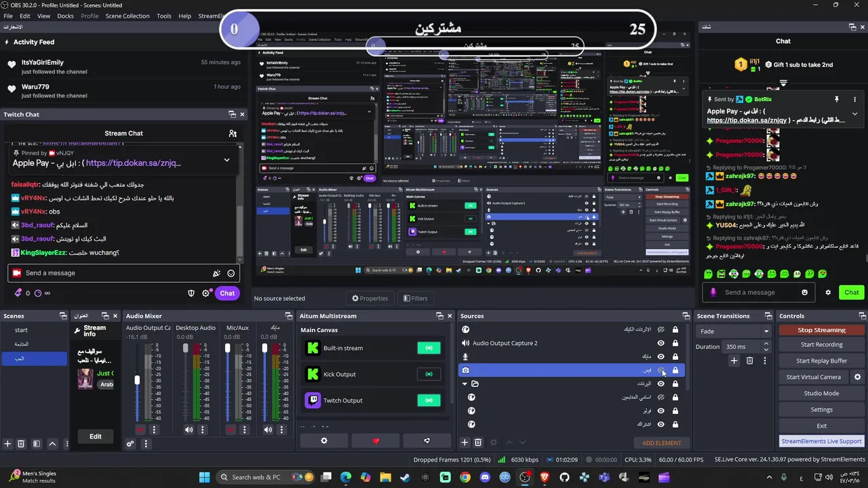This screenshot has width=868, height=488.
Task: Open Aitum Multistream settings gear
Action: (324, 441)
